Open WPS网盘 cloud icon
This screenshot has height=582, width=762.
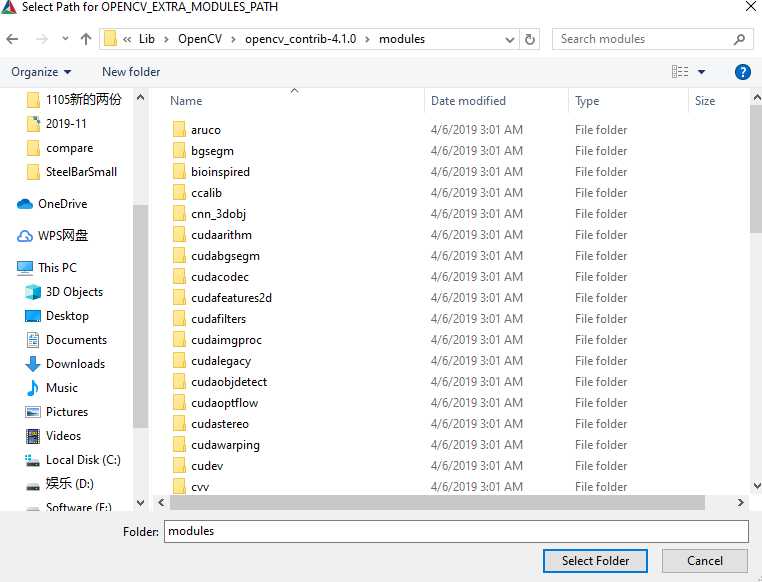25,236
